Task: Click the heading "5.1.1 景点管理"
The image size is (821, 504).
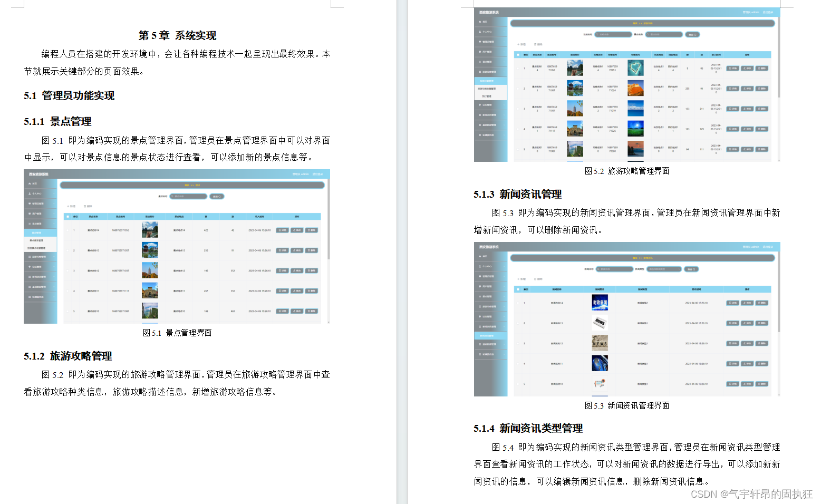Action: click(x=57, y=121)
